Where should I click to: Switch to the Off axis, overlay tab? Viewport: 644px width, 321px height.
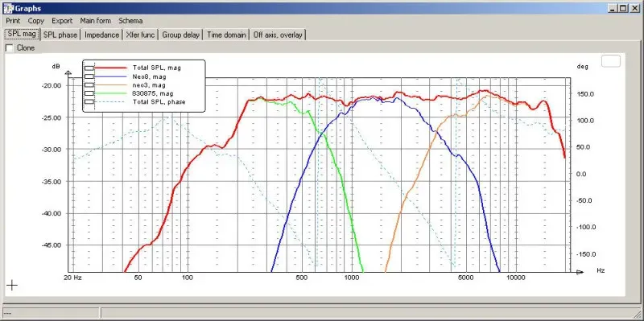(x=278, y=35)
